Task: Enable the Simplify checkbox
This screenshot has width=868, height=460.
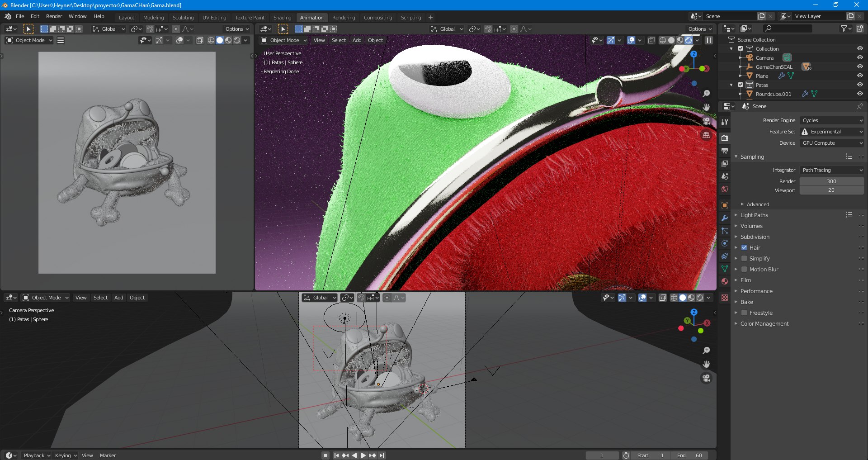Action: click(x=744, y=259)
